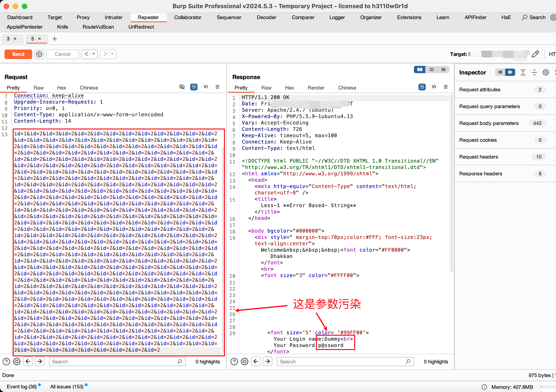Image resolution: width=556 pixels, height=392 pixels.
Task: Toggle hide non-printable characters eye icon in Request
Action: click(182, 87)
